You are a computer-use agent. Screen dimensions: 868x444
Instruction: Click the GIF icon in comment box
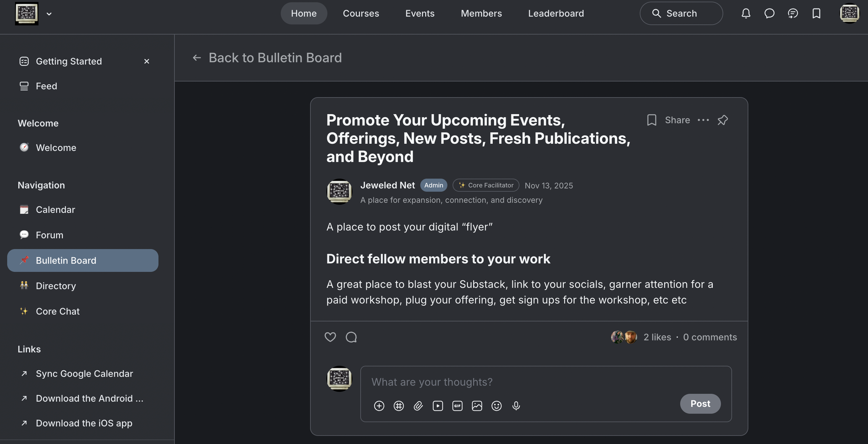[457, 406]
